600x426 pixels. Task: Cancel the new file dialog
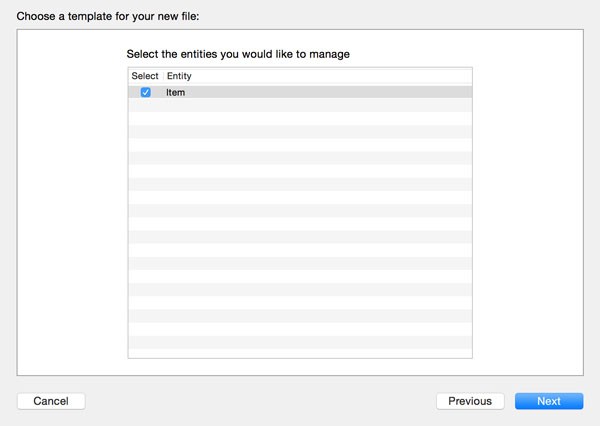[51, 401]
